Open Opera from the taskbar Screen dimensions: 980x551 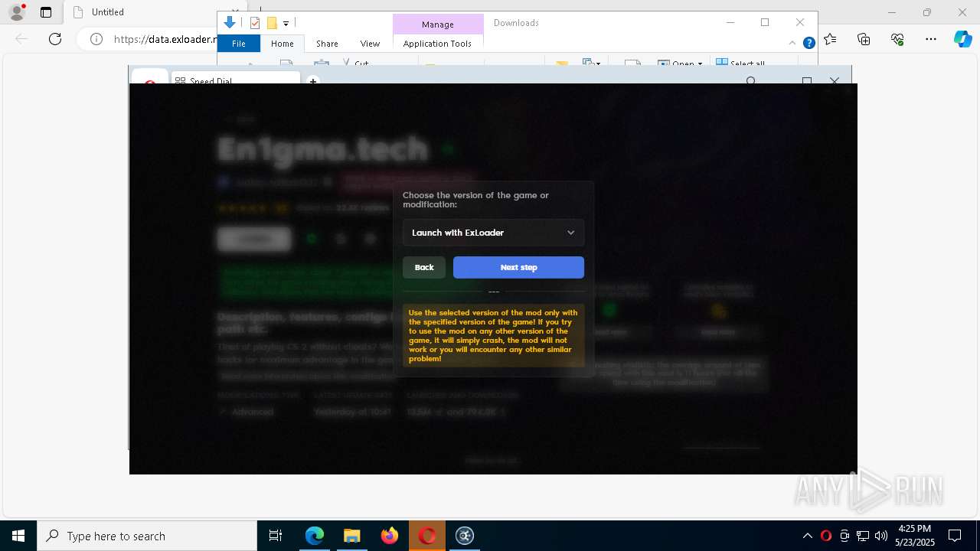[427, 536]
